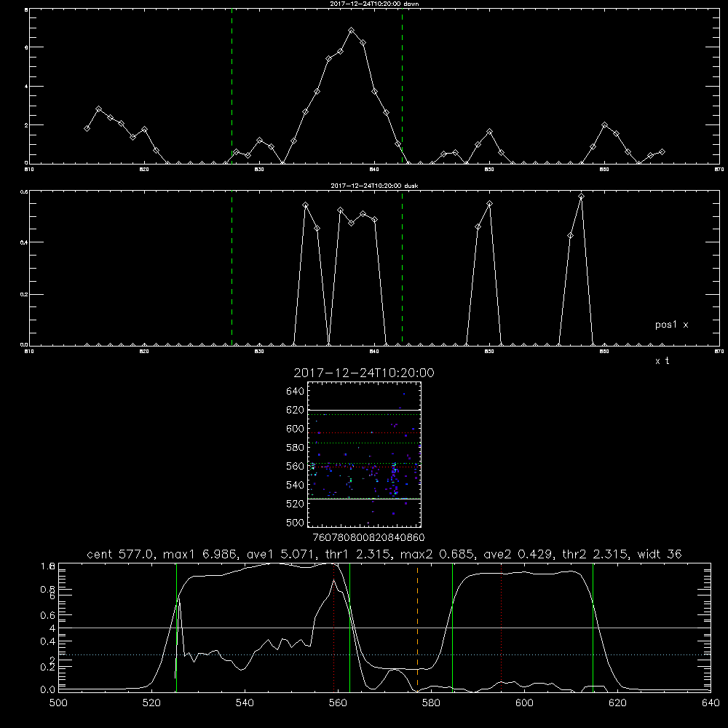Click the timestamp title above the small image

tap(364, 373)
